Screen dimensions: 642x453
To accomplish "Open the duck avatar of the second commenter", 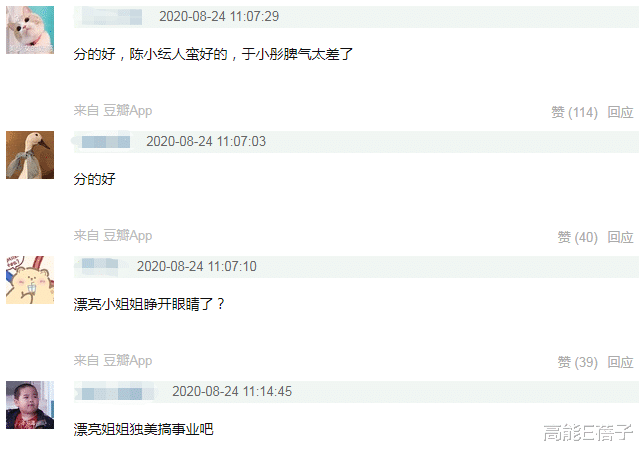I will [30, 155].
